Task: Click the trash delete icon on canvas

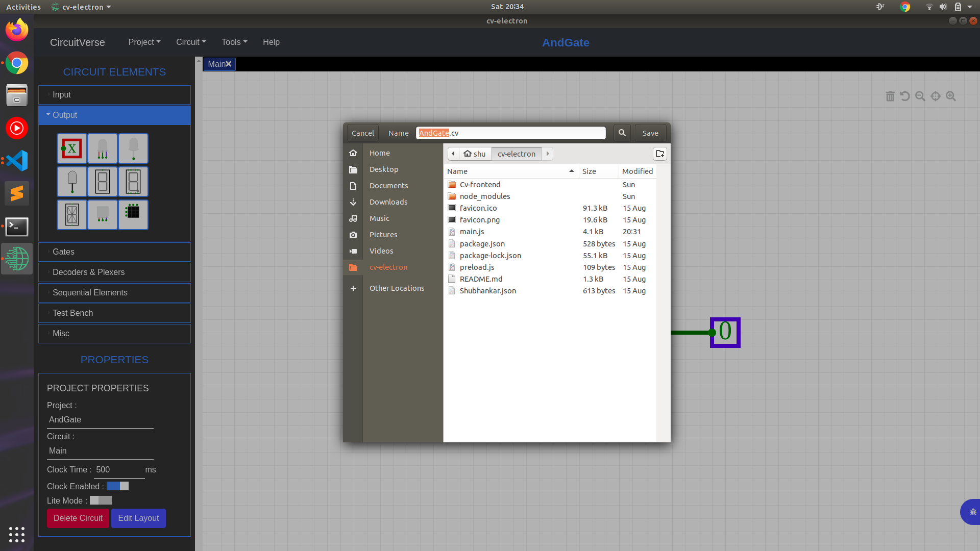Action: (890, 96)
